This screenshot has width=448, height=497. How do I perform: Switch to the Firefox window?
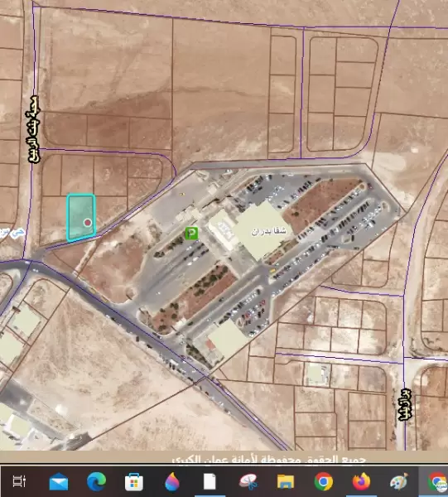pyautogui.click(x=362, y=481)
